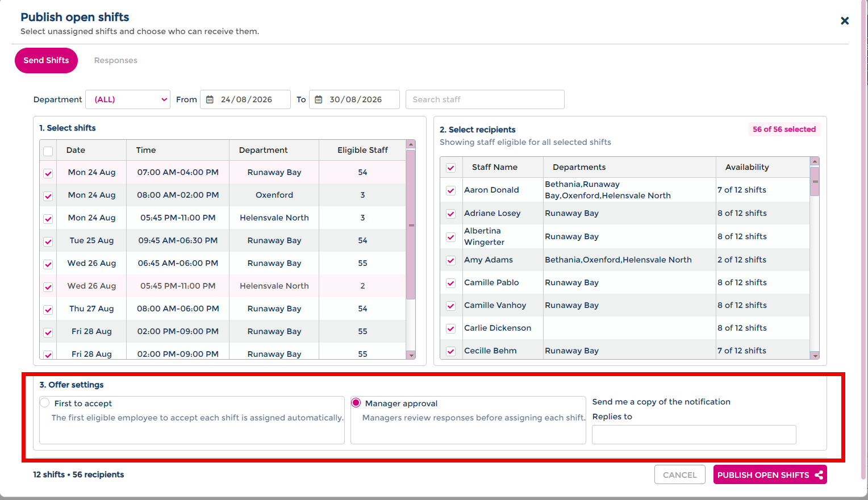Uncheck Carlie Dickenson recipient checkbox
Screen dimensions: 868x500
[x=450, y=328]
